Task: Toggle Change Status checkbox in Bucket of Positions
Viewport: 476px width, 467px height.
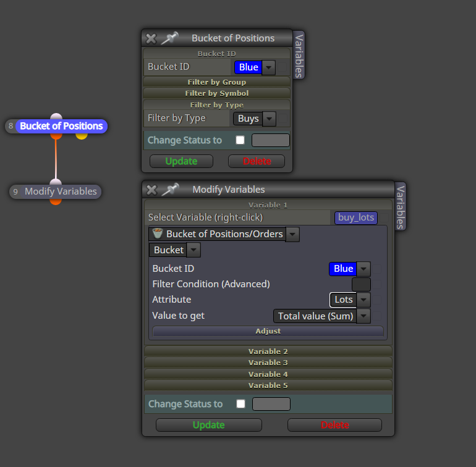Action: click(x=240, y=140)
